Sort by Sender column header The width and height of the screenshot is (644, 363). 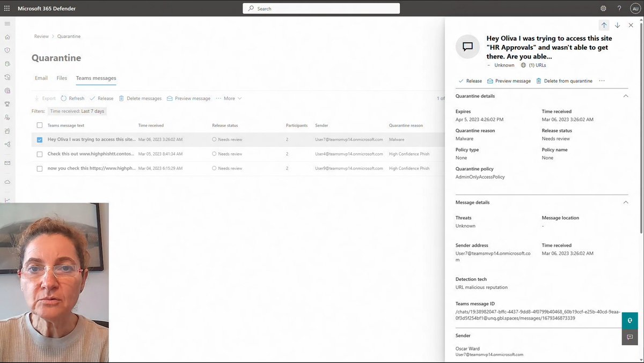click(x=321, y=125)
